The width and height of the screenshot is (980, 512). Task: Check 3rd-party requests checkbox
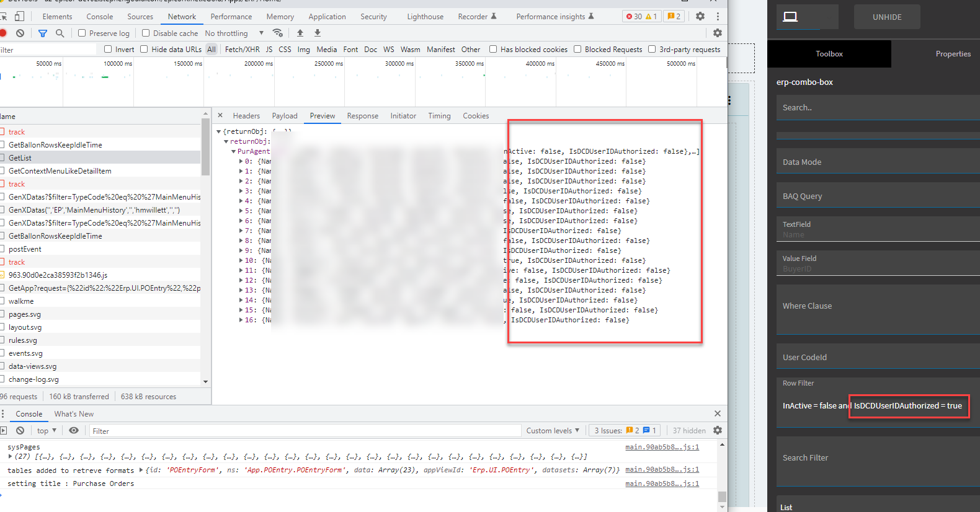click(x=652, y=49)
